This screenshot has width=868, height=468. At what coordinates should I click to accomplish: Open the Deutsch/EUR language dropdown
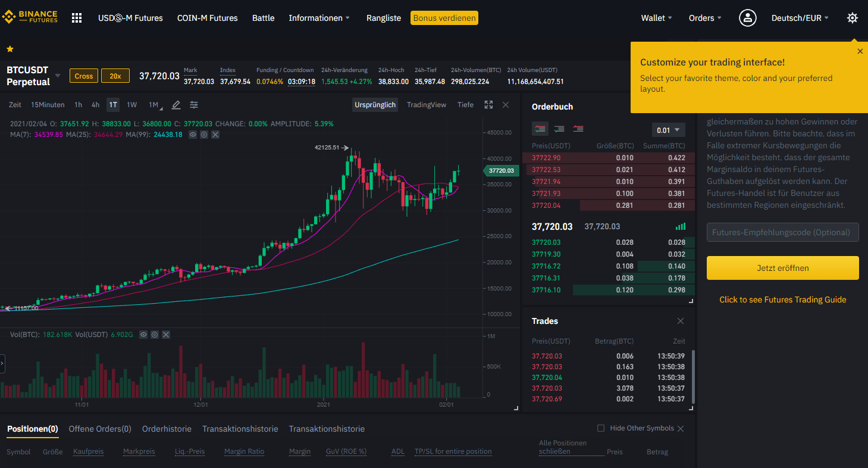point(800,18)
